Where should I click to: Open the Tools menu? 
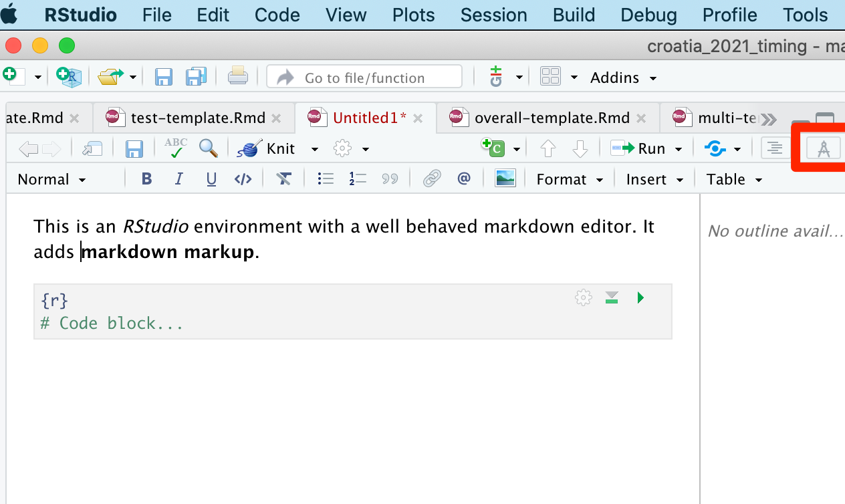(x=806, y=15)
